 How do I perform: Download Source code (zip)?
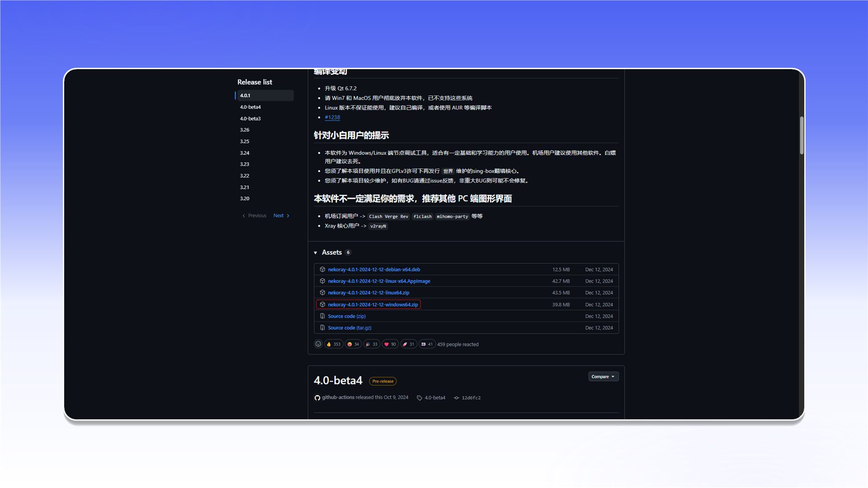pyautogui.click(x=347, y=317)
